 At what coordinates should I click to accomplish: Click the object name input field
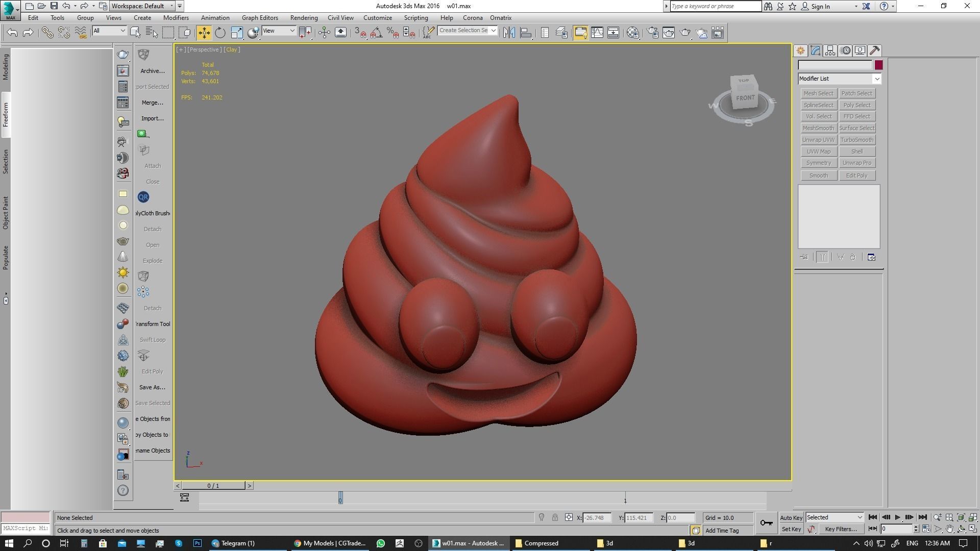(x=835, y=65)
